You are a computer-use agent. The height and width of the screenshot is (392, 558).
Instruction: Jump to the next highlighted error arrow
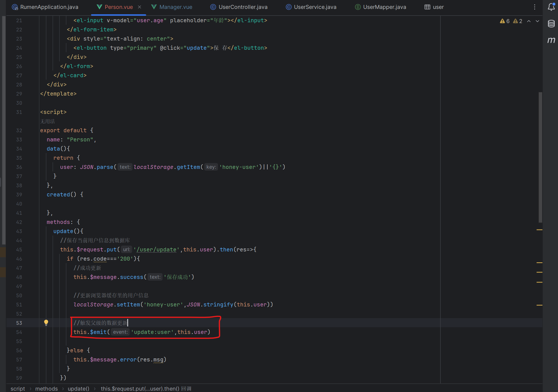click(x=537, y=21)
